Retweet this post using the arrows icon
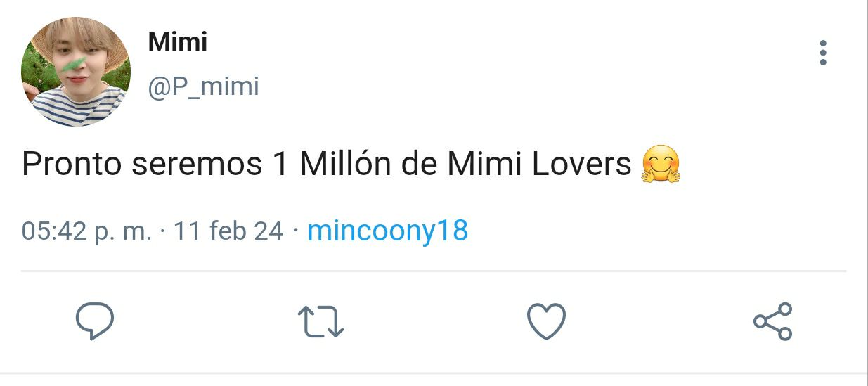The image size is (868, 386). 321,321
